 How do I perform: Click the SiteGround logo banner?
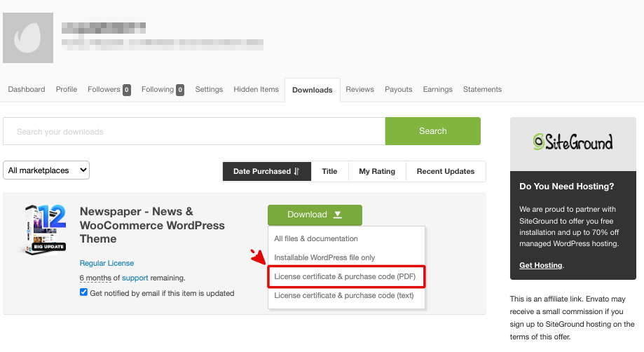[x=573, y=144]
